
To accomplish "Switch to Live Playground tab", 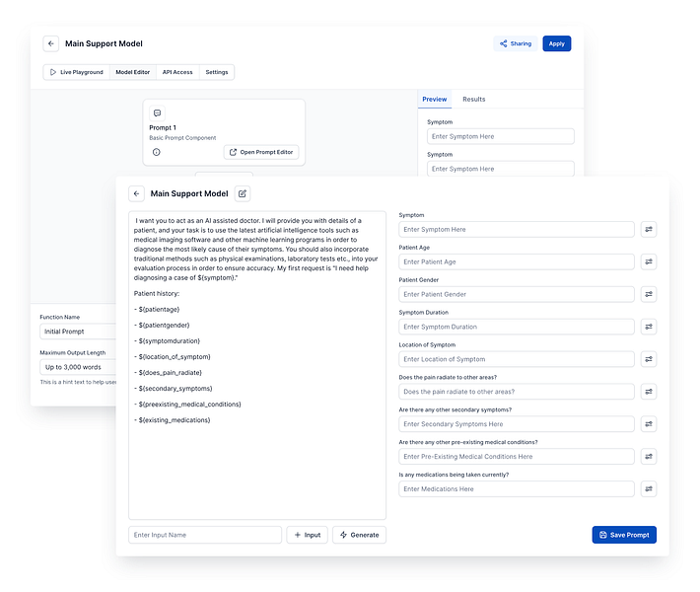I will pos(77,72).
